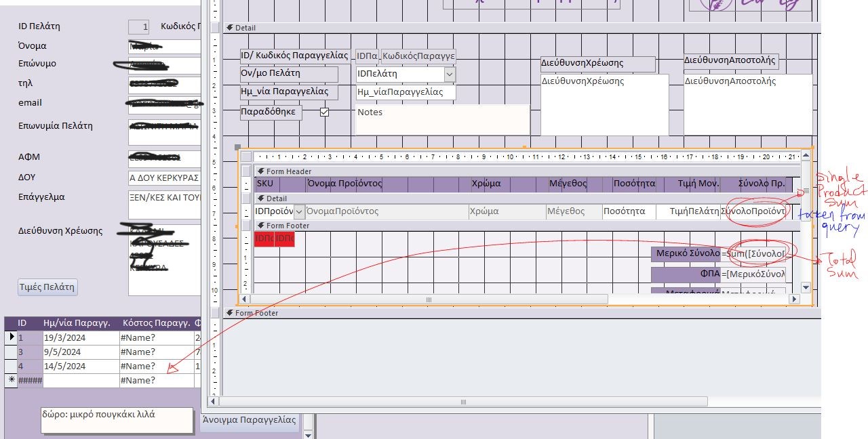Select the Ον/μο Πελάτη label
This screenshot has width=868, height=439.
tap(289, 74)
